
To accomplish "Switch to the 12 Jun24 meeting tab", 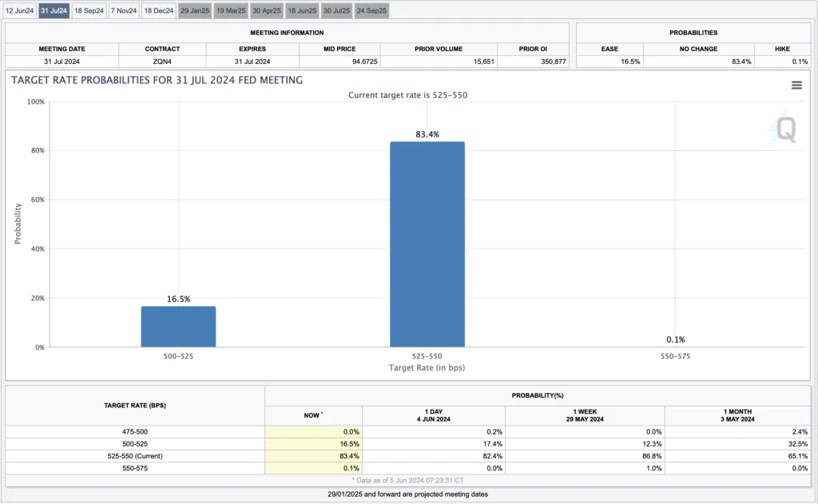I will (19, 10).
